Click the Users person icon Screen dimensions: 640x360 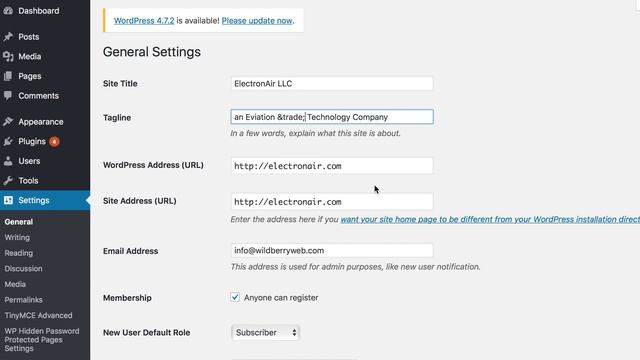(8, 161)
